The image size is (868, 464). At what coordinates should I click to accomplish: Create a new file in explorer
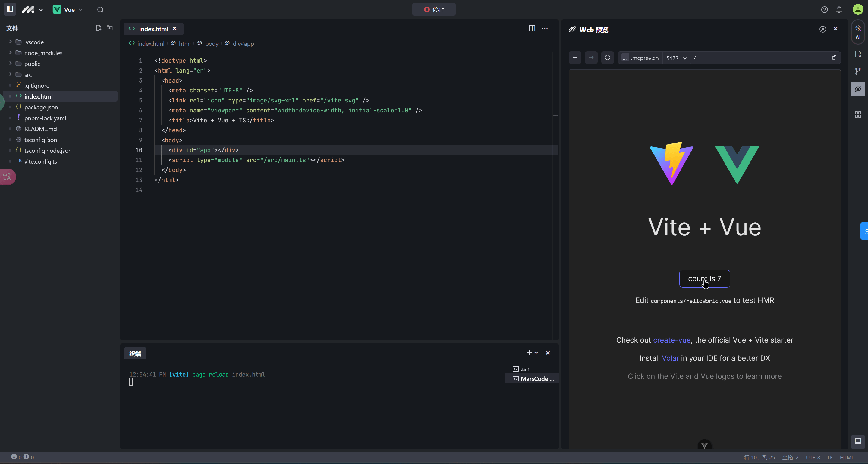click(x=98, y=28)
